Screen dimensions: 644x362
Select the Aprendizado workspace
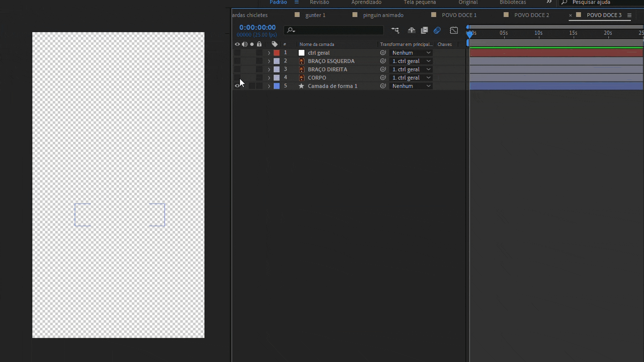(x=366, y=2)
